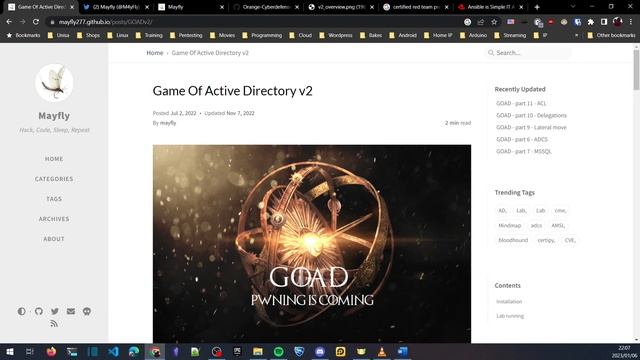640x360 pixels.
Task: Open Spotify from the taskbar
Action: coord(279,351)
